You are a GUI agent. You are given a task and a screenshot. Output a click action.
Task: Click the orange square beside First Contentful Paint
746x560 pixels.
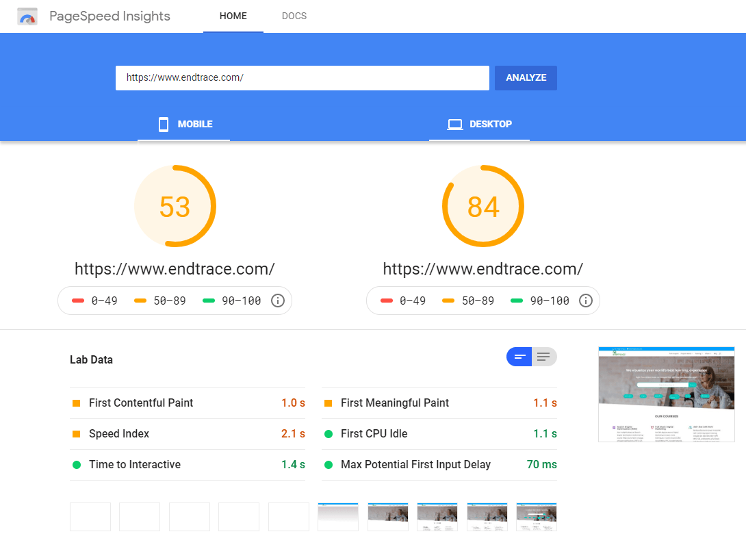pyautogui.click(x=76, y=403)
